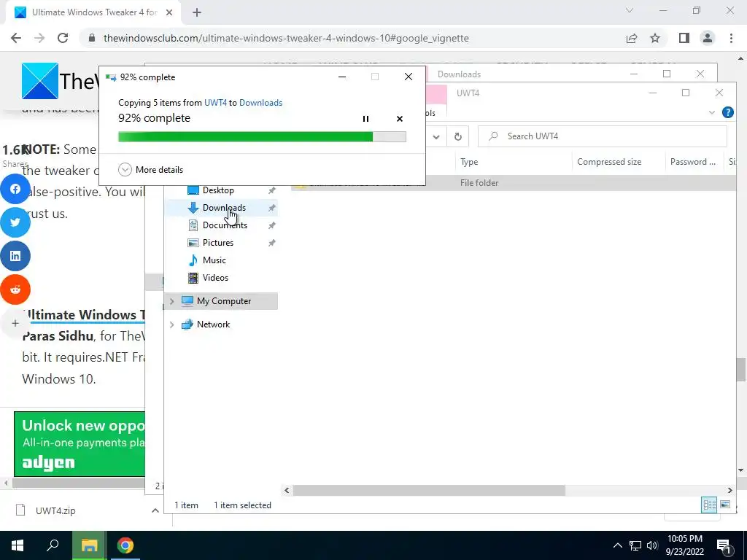Open UWT4.zip from the downloads bar
The height and width of the screenshot is (560, 747).
tap(55, 510)
